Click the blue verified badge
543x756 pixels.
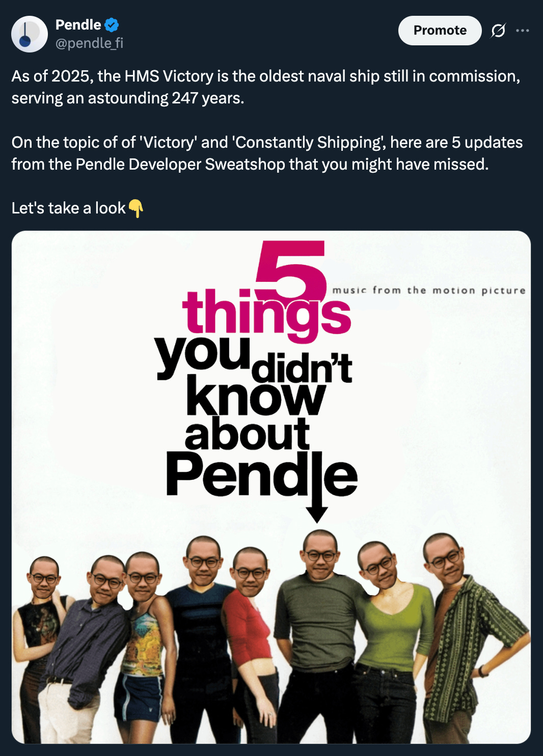112,24
